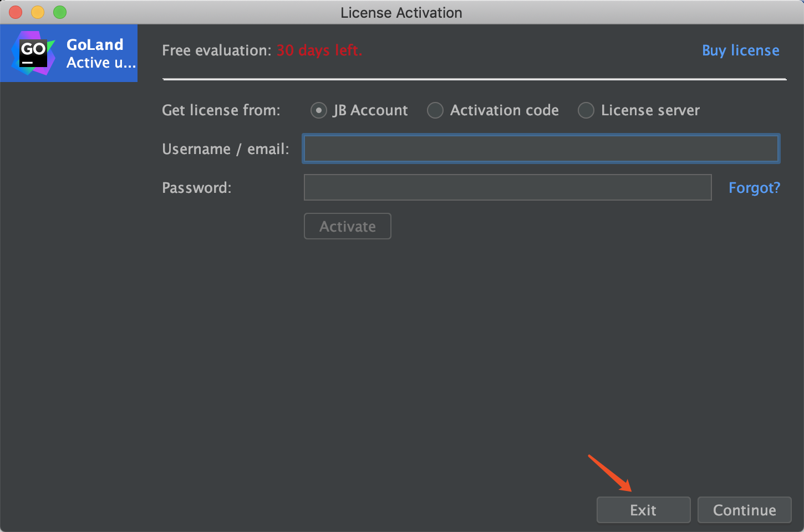This screenshot has height=532, width=804.
Task: Click the License Activation window title
Action: (401, 13)
